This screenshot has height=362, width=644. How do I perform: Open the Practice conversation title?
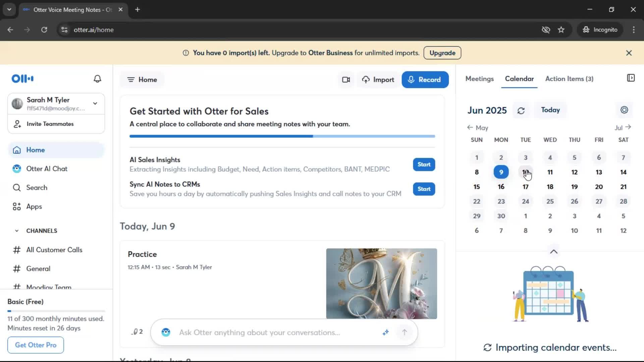(142, 254)
